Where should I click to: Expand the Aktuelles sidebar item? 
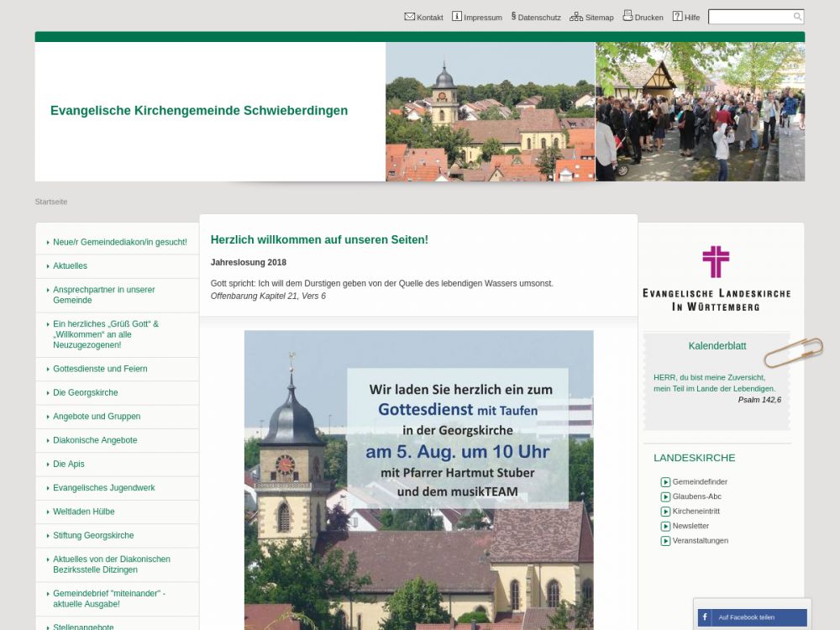pos(70,266)
